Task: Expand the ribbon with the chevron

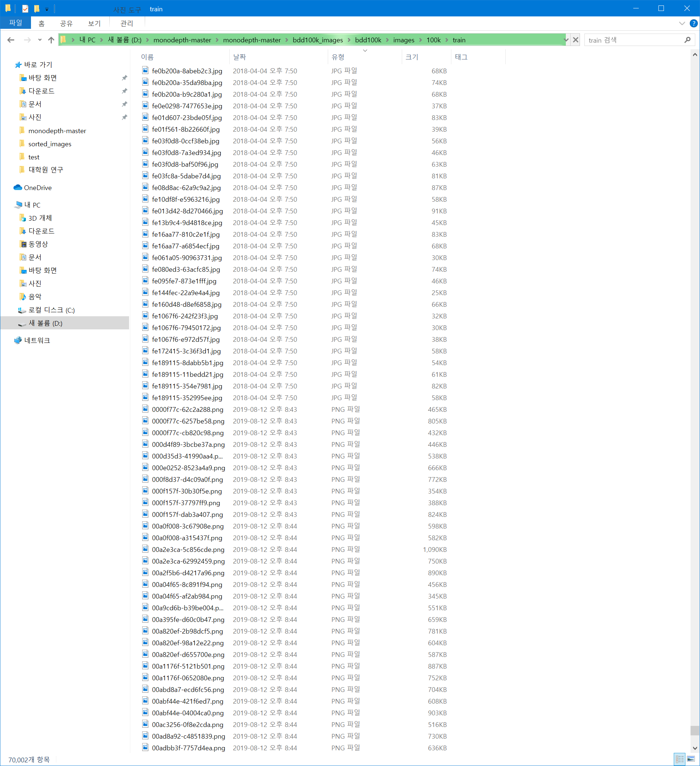Action: 682,24
